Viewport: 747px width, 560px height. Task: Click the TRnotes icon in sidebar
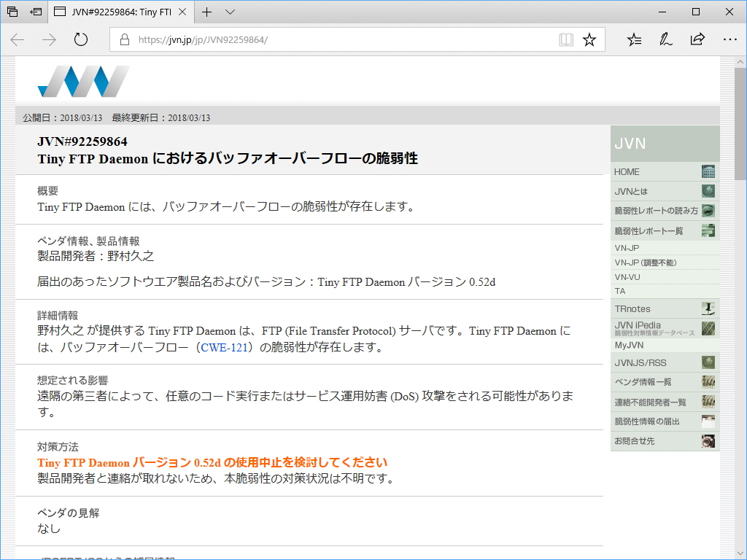pyautogui.click(x=707, y=308)
